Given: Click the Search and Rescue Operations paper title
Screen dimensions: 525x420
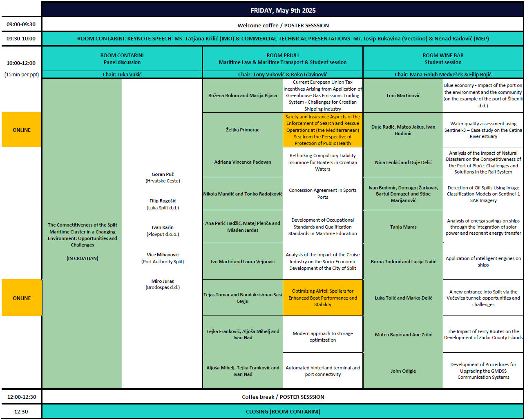Looking at the screenshot, I should (x=323, y=130).
